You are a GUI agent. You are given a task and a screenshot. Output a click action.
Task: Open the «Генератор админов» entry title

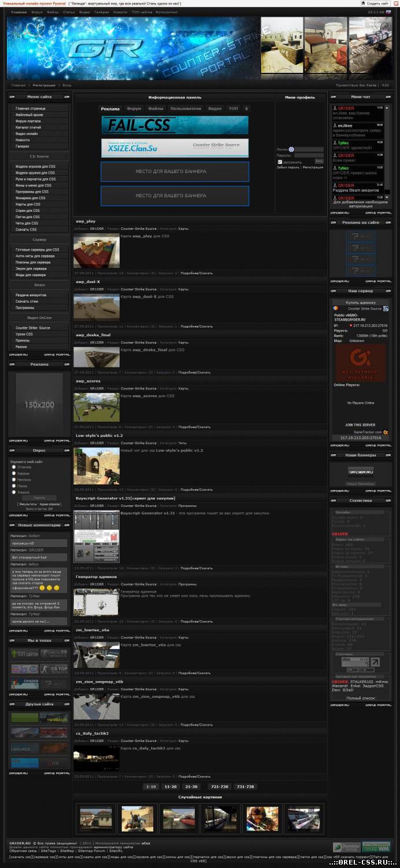pyautogui.click(x=96, y=577)
